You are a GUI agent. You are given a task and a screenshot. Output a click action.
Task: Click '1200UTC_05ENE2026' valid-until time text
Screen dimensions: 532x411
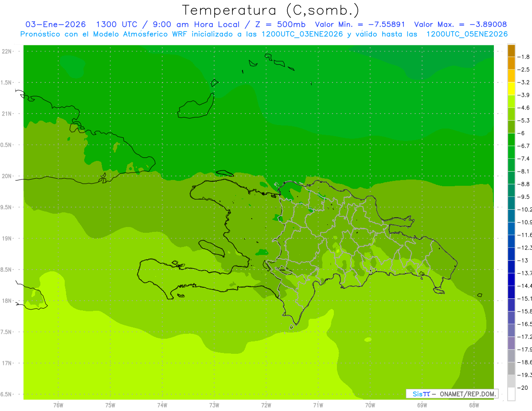coord(467,34)
